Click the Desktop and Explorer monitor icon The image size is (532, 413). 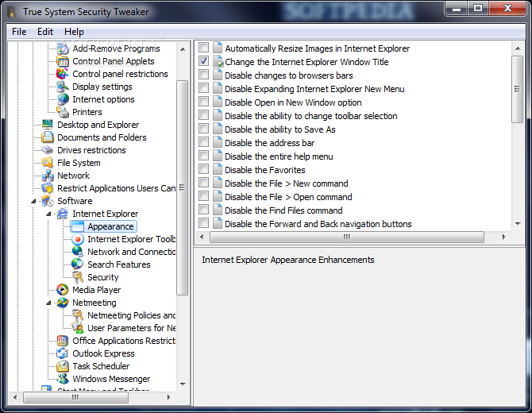point(48,125)
